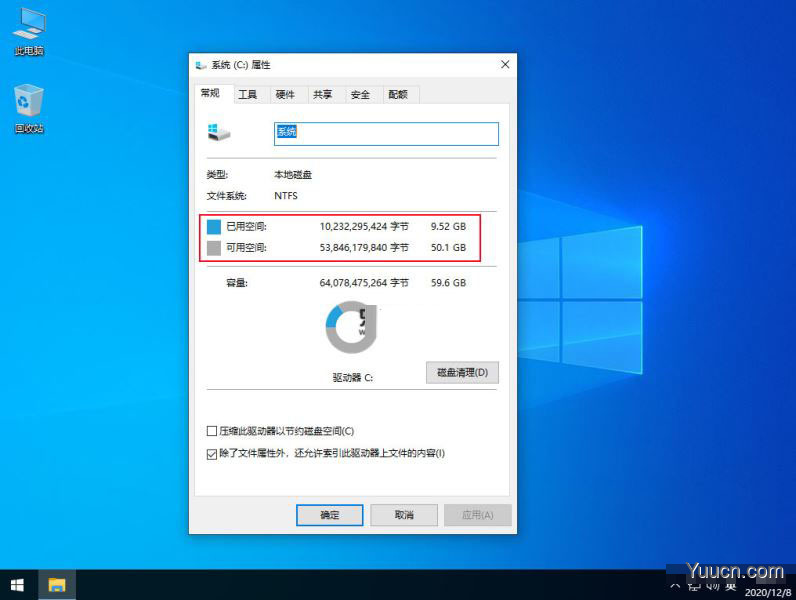Click the system drive icon beside the name field

[x=219, y=132]
